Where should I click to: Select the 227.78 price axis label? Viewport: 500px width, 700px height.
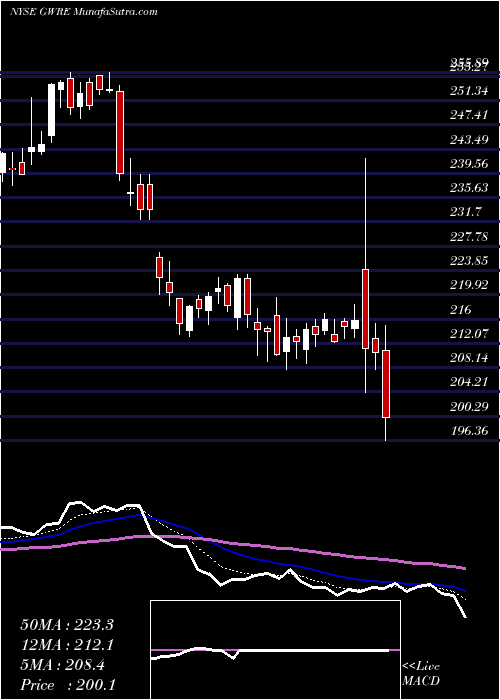point(469,237)
